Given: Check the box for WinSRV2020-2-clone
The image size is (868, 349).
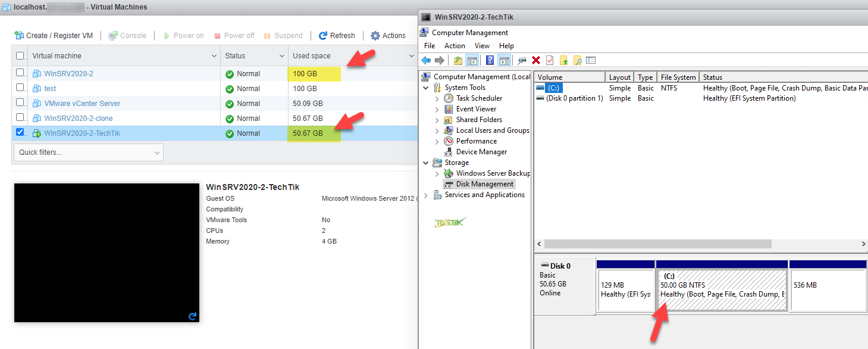Looking at the screenshot, I should tap(20, 117).
